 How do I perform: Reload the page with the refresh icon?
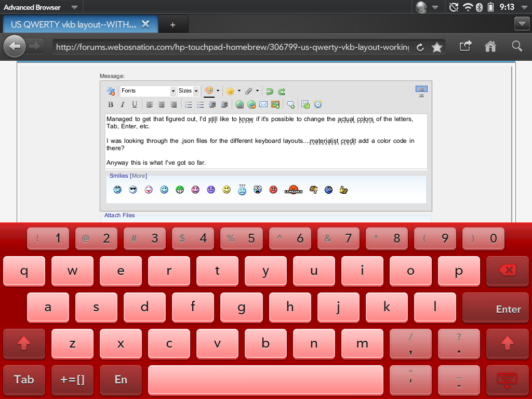point(420,47)
